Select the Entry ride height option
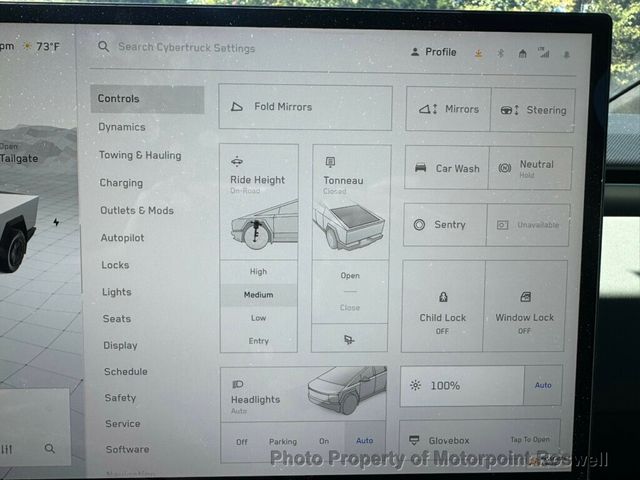Viewport: 640px width, 480px height. click(258, 341)
